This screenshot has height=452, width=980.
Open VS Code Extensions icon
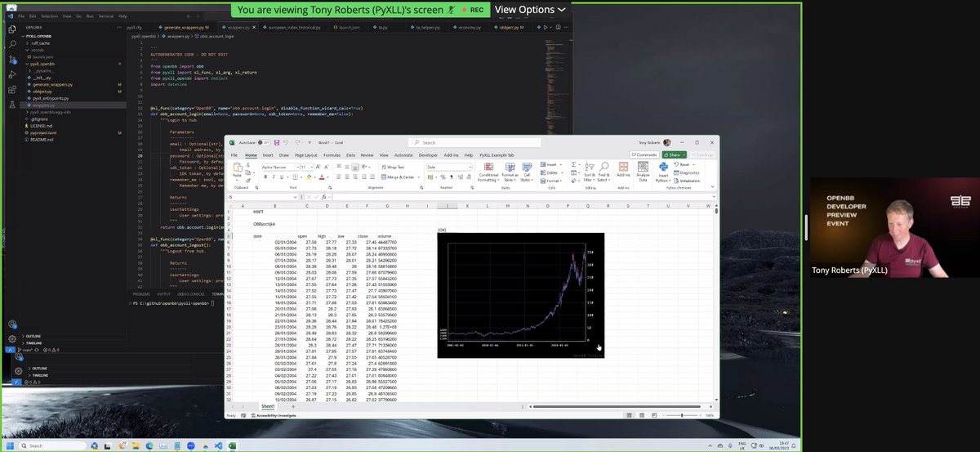[12, 91]
